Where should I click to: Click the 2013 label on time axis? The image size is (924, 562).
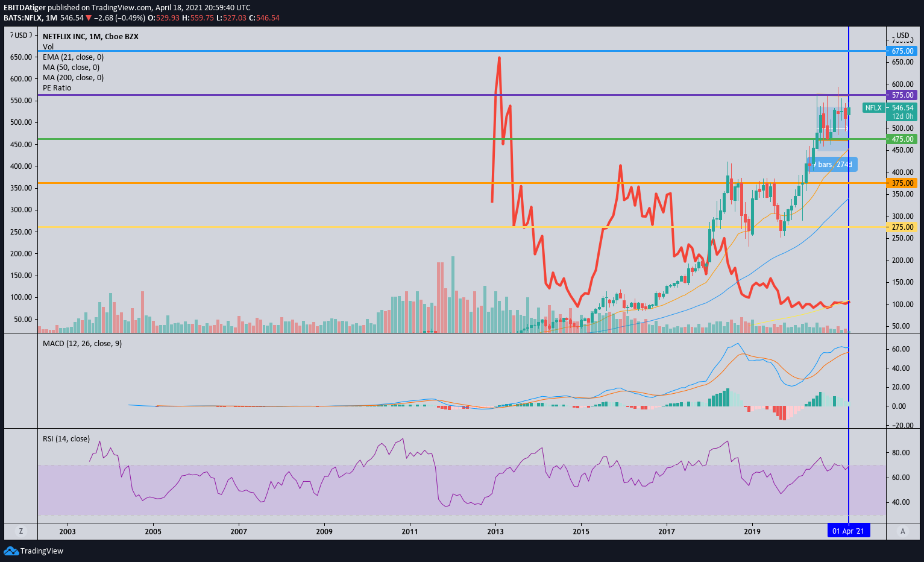coord(495,531)
